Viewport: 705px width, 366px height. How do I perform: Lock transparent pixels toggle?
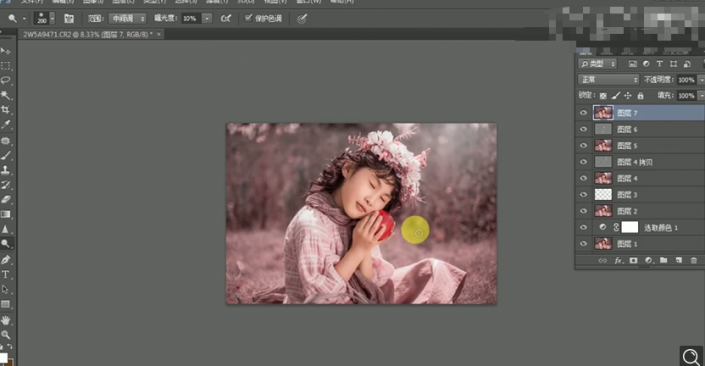pos(603,95)
